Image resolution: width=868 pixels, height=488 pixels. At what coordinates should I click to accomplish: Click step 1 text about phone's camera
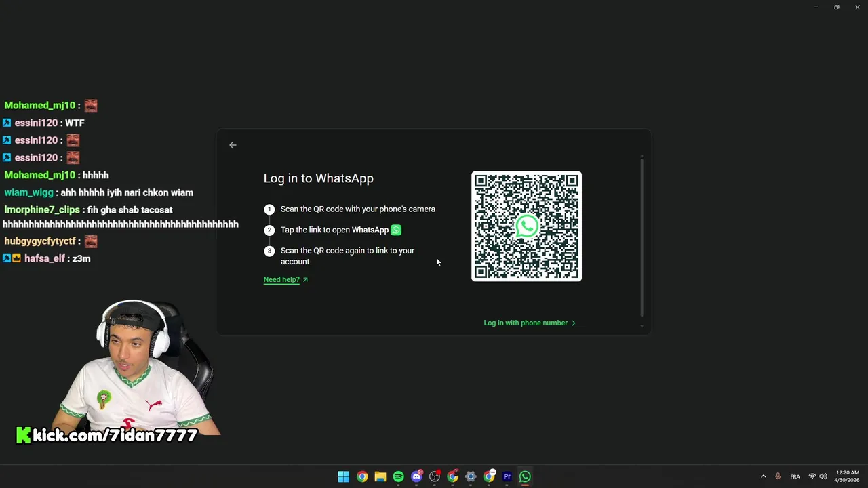pyautogui.click(x=358, y=209)
